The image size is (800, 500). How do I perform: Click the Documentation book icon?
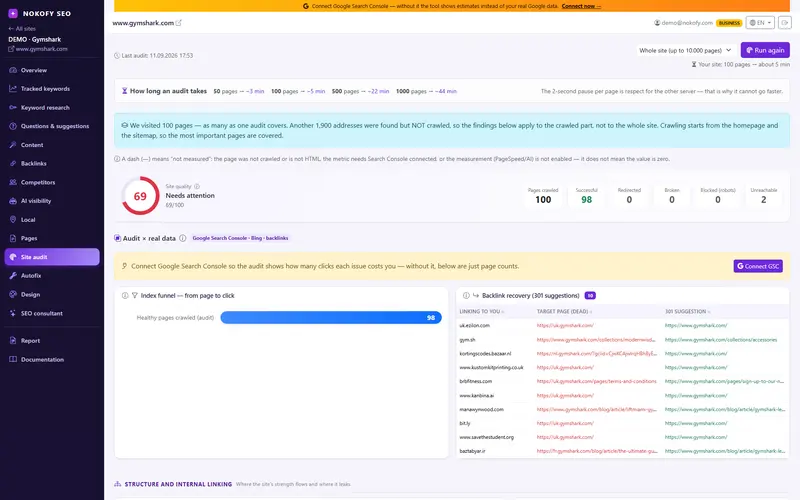coord(13,359)
